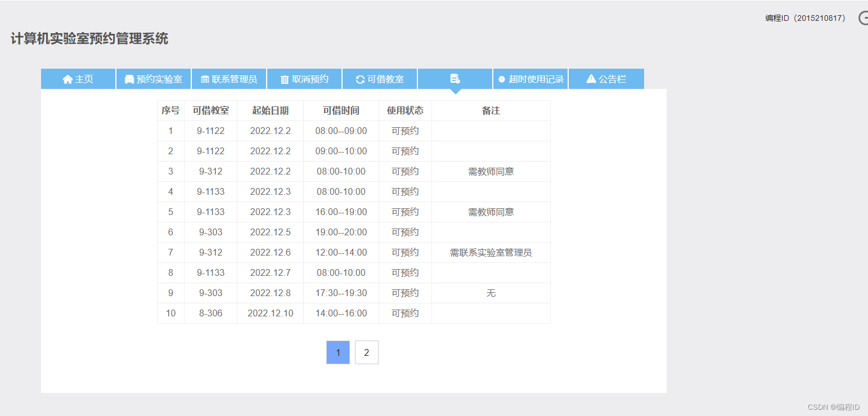Click the 编程ID（2015210817） user label

point(806,18)
